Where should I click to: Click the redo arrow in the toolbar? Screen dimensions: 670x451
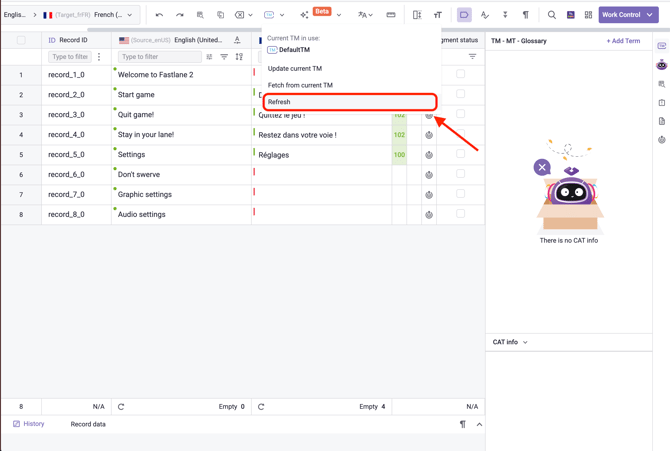tap(180, 15)
